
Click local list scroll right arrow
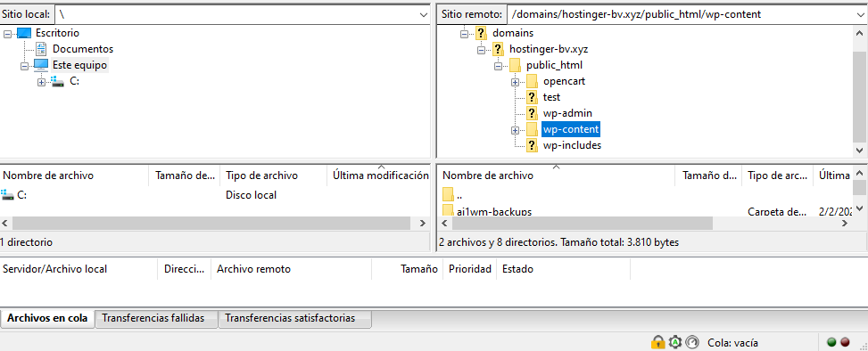423,224
